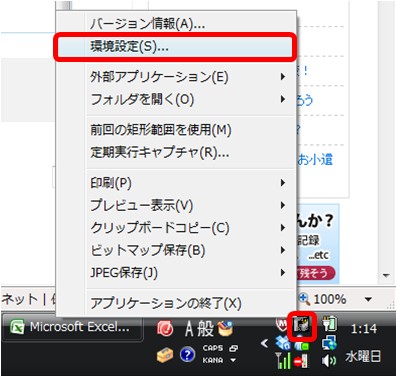The width and height of the screenshot is (397, 377).
Task: Open the zoom 100% dropdown arrow
Action: tap(368, 299)
